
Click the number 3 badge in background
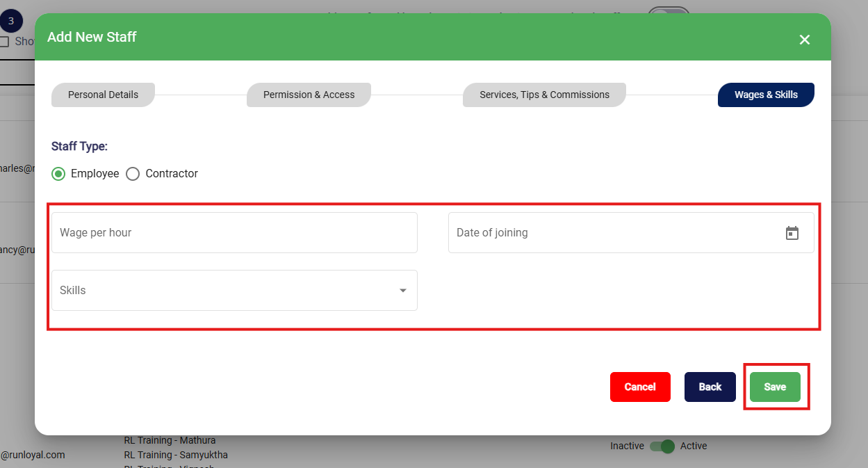click(10, 21)
